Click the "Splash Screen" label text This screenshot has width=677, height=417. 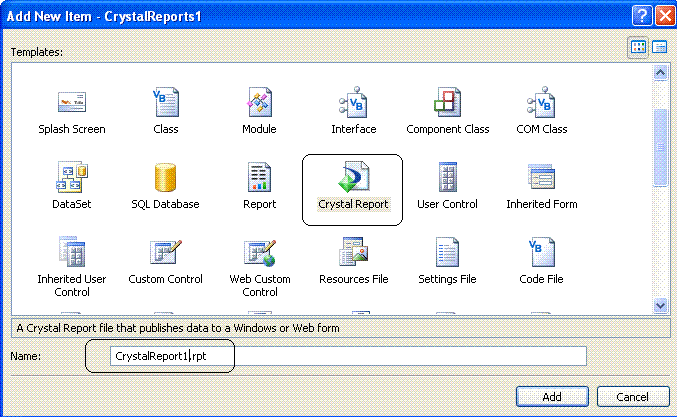coord(72,129)
